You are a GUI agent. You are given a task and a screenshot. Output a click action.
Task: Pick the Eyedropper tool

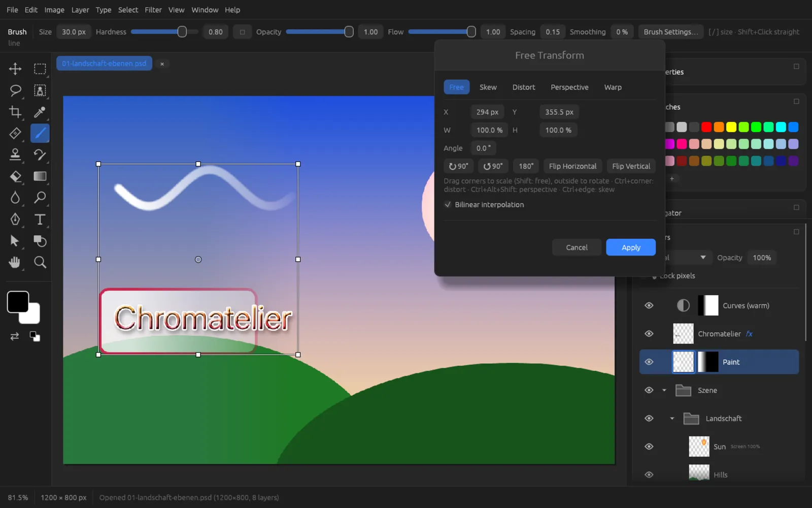pyautogui.click(x=40, y=112)
